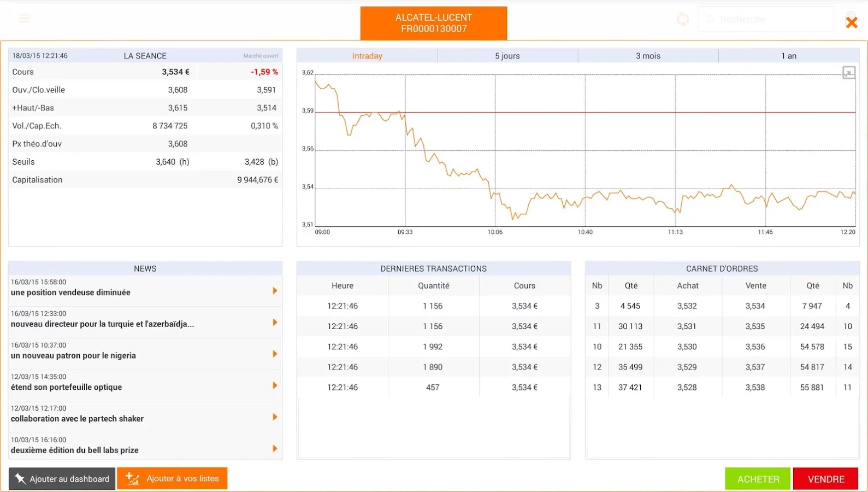Click the transaction quantity 1 992
The height and width of the screenshot is (492, 868).
[433, 347]
